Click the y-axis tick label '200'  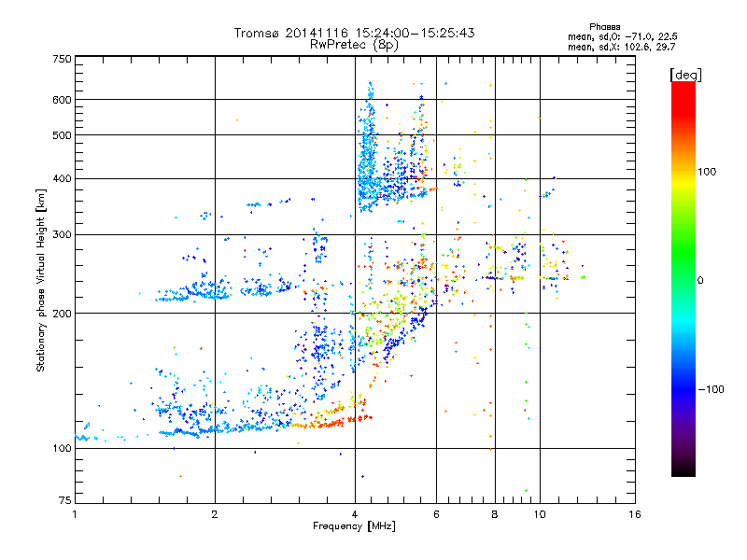62,314
